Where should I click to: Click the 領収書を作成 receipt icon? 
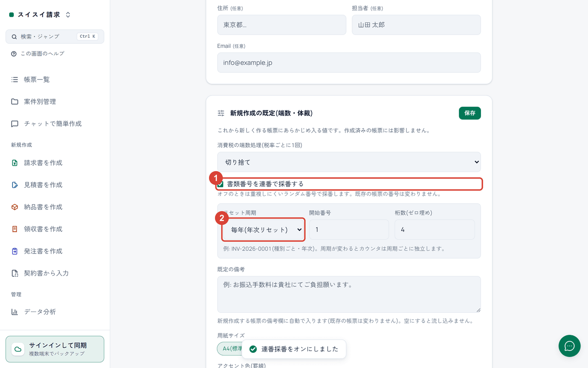(x=15, y=229)
